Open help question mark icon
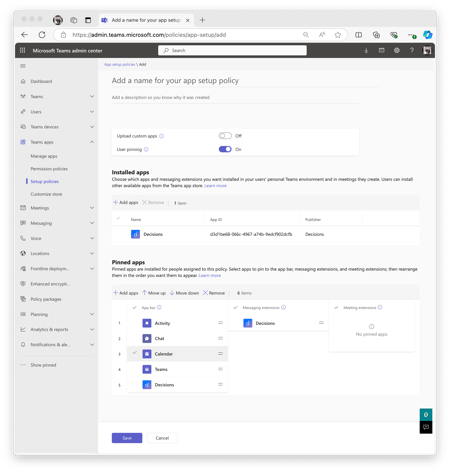450x472 pixels. [412, 50]
